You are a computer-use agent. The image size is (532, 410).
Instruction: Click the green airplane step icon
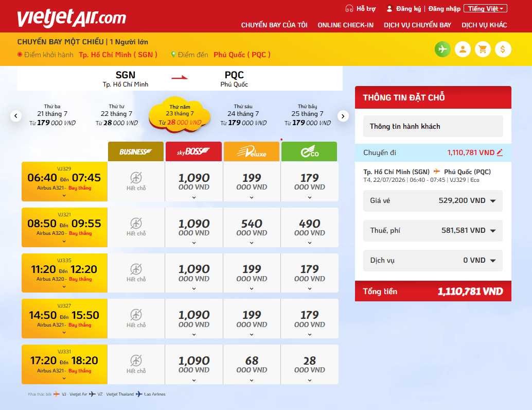tap(442, 49)
